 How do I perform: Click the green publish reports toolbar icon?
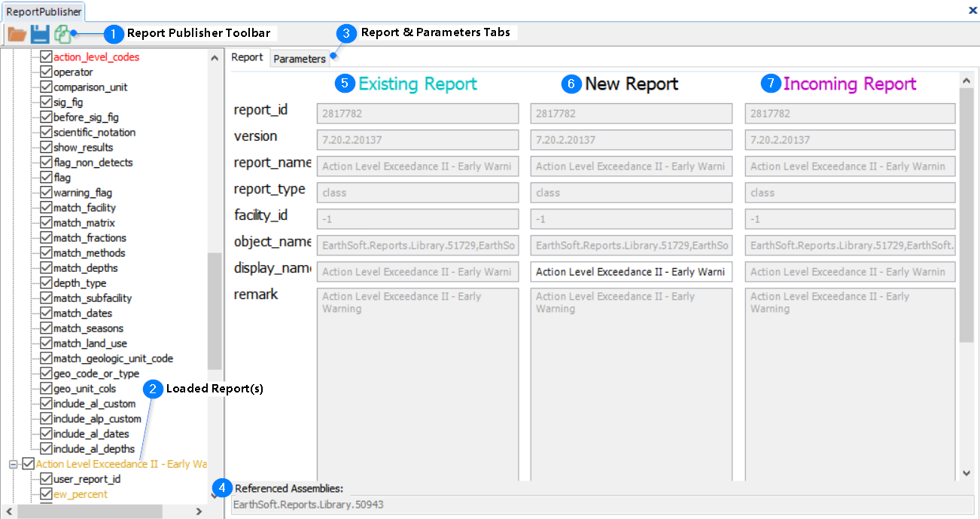(x=63, y=33)
